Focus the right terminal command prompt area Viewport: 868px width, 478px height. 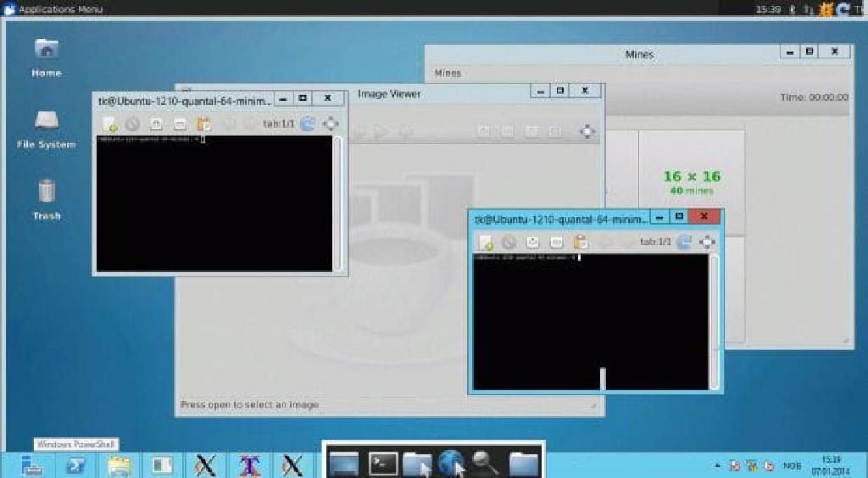[x=591, y=322]
